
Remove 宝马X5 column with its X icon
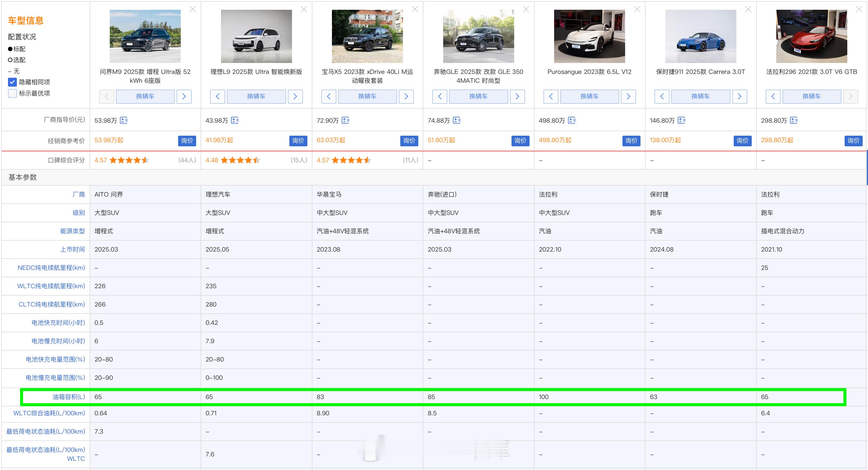pyautogui.click(x=415, y=9)
